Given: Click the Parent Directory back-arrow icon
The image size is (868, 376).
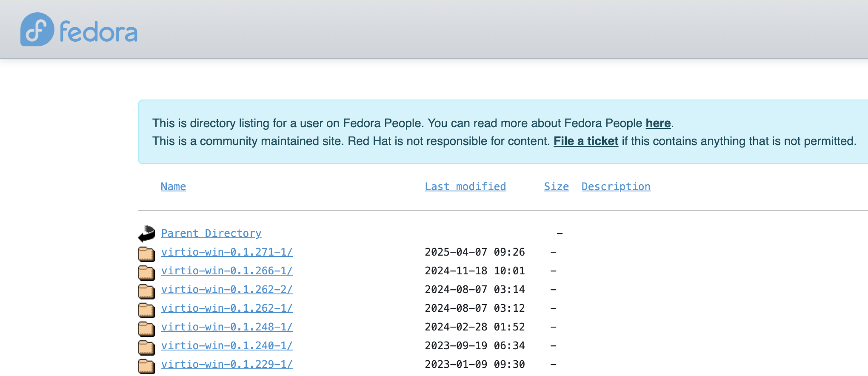Looking at the screenshot, I should pyautogui.click(x=146, y=234).
